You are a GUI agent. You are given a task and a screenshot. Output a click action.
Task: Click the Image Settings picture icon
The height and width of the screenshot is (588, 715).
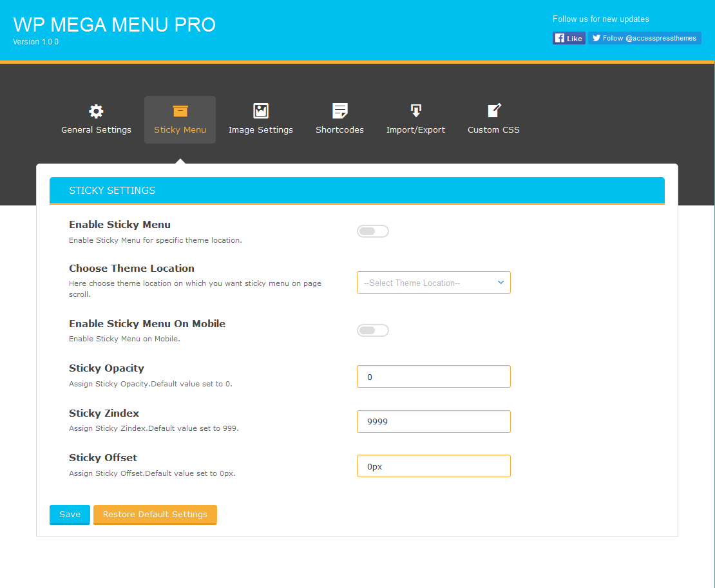point(261,111)
